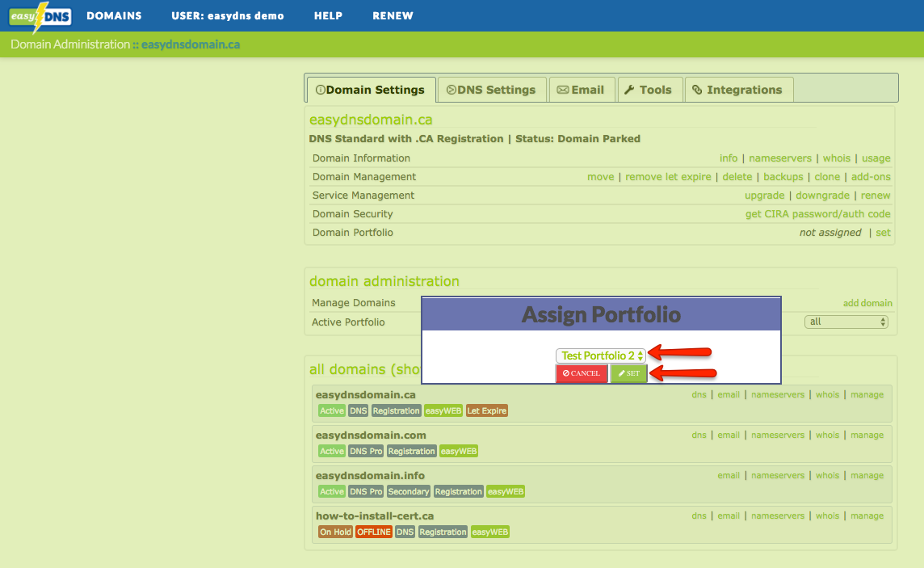
Task: Open the RENEW menu
Action: click(x=393, y=16)
